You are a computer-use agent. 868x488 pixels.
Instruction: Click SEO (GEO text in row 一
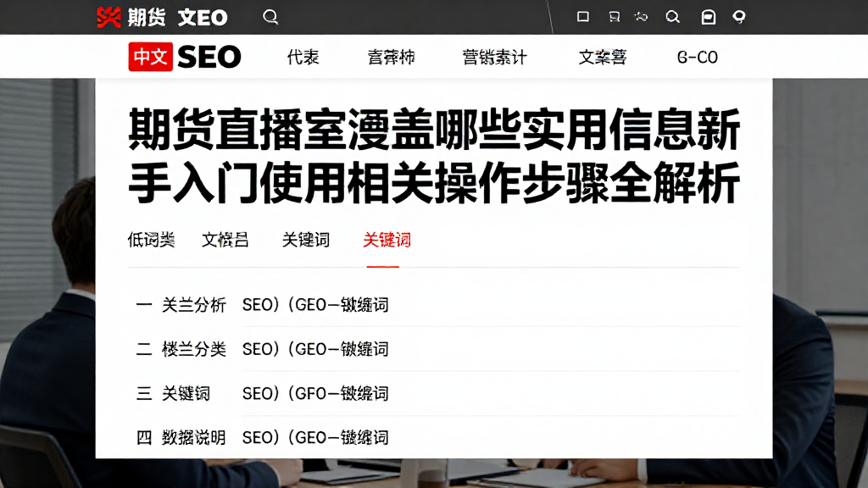[315, 304]
